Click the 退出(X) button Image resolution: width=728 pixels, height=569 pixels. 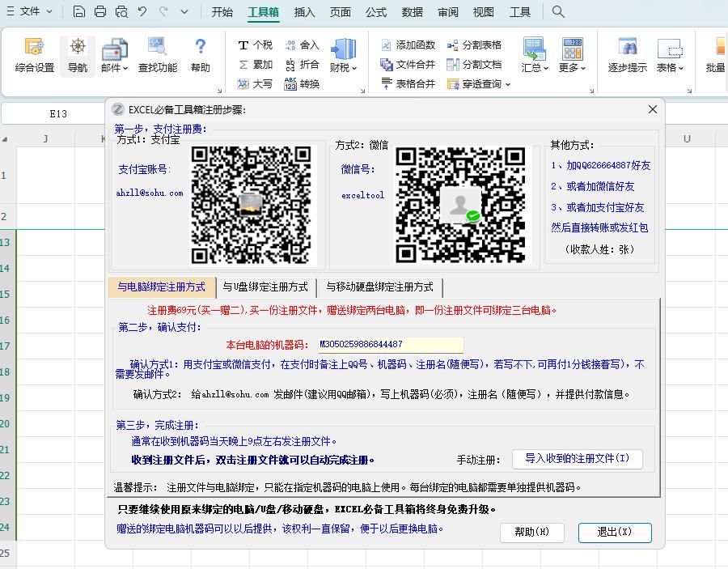click(615, 533)
